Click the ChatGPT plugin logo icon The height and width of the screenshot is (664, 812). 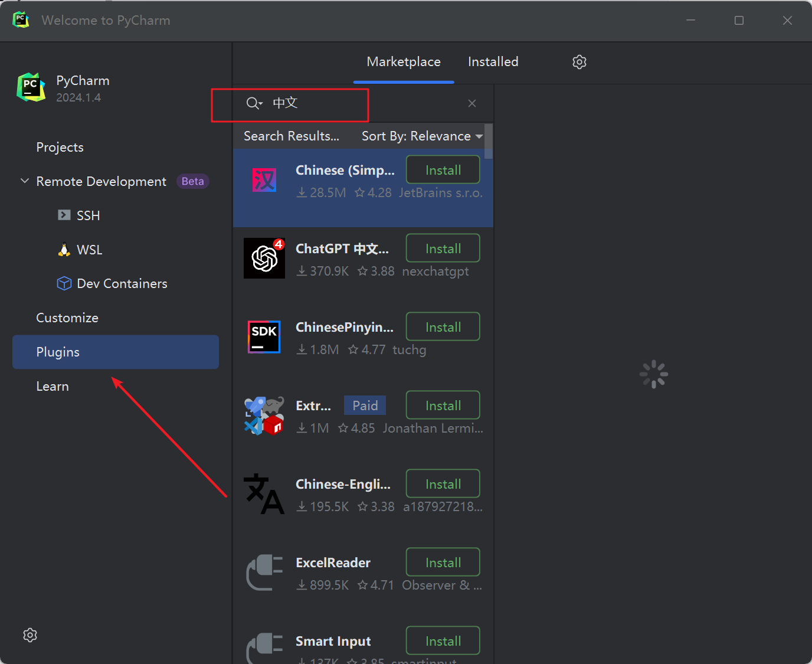[264, 258]
